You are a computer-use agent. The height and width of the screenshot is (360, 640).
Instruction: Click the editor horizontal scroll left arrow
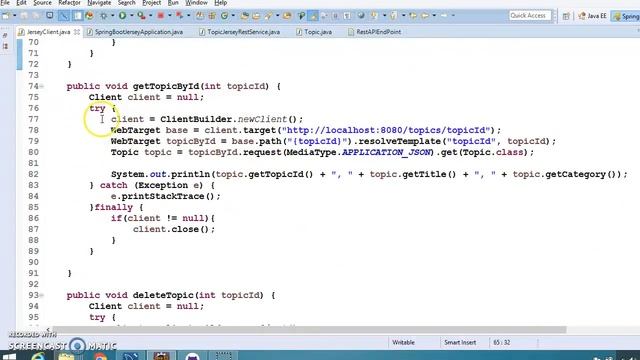48,329
